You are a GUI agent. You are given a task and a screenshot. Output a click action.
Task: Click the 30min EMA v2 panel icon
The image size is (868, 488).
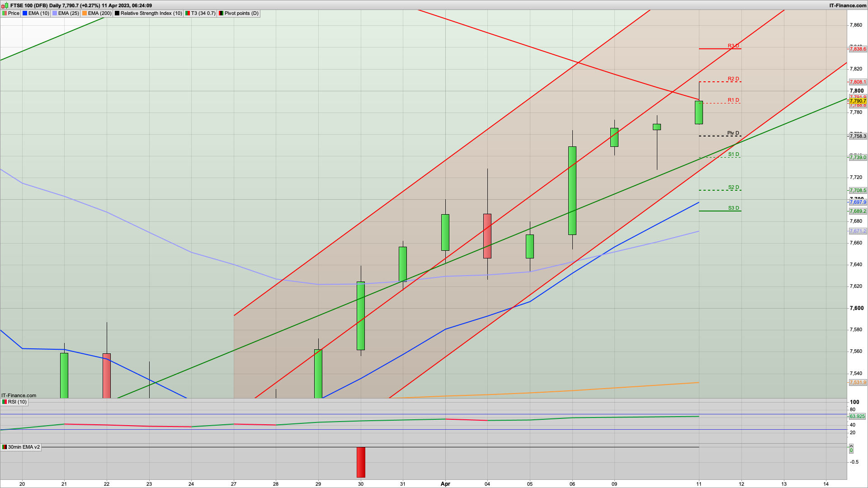5,447
